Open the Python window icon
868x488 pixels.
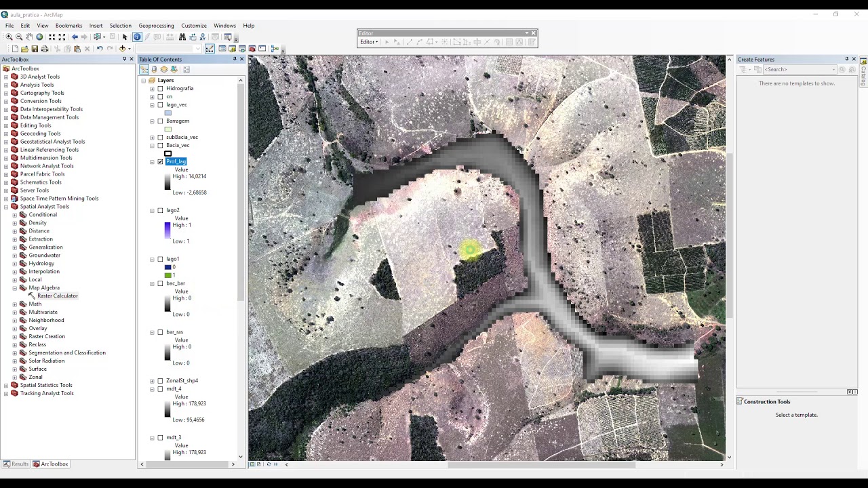click(x=262, y=49)
